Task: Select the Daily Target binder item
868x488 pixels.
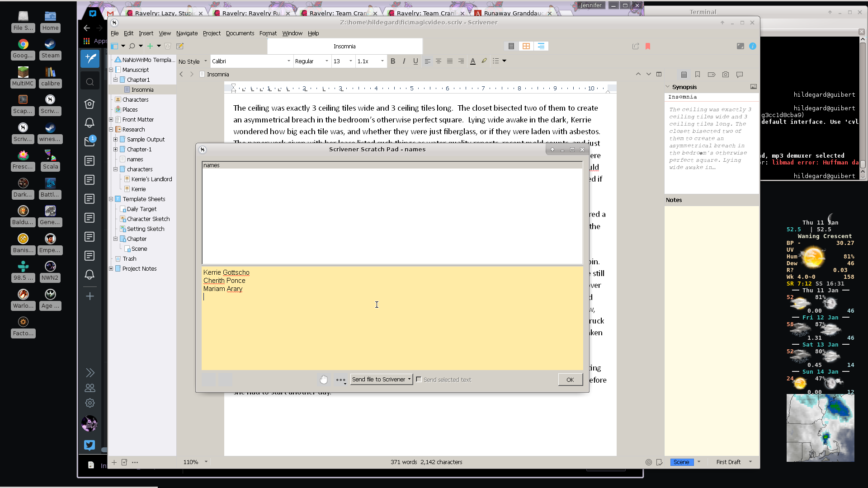Action: (142, 209)
